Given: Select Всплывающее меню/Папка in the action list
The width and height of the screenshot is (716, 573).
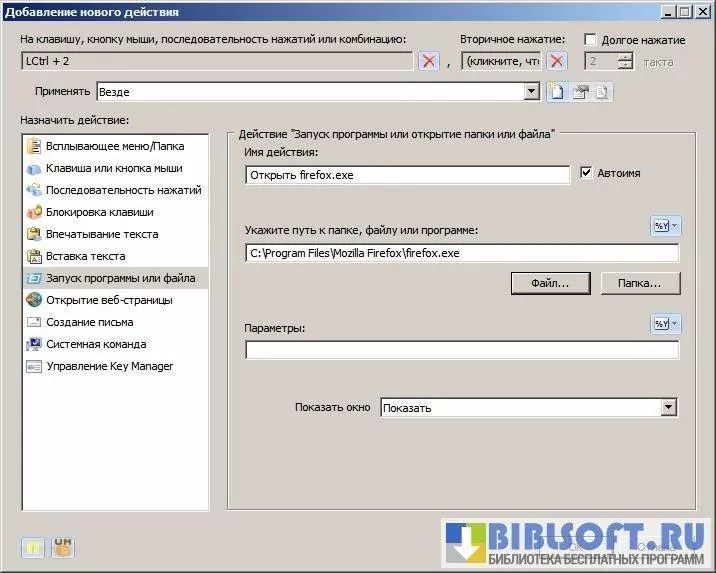Looking at the screenshot, I should pos(114,146).
